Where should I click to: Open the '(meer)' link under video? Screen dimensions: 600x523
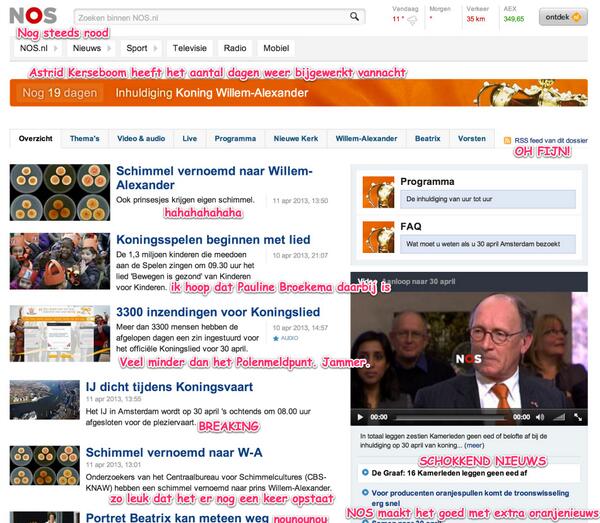(x=474, y=446)
